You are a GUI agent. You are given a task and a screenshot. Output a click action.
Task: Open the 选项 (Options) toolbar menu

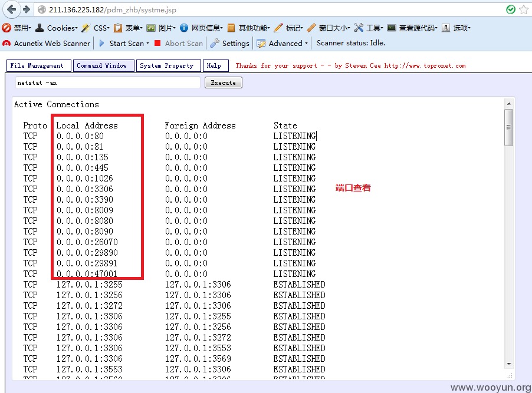[461, 28]
